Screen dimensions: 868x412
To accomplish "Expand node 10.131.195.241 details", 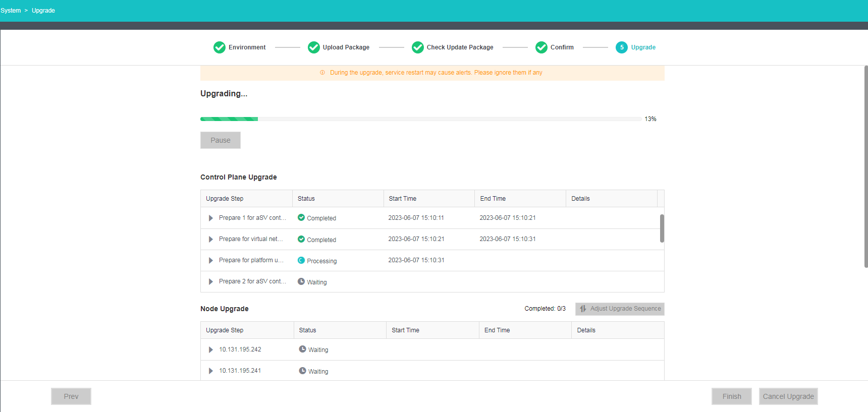I will tap(211, 371).
